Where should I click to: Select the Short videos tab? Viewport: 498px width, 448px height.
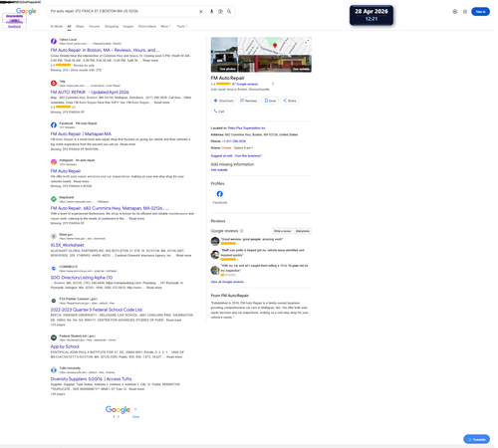(147, 26)
